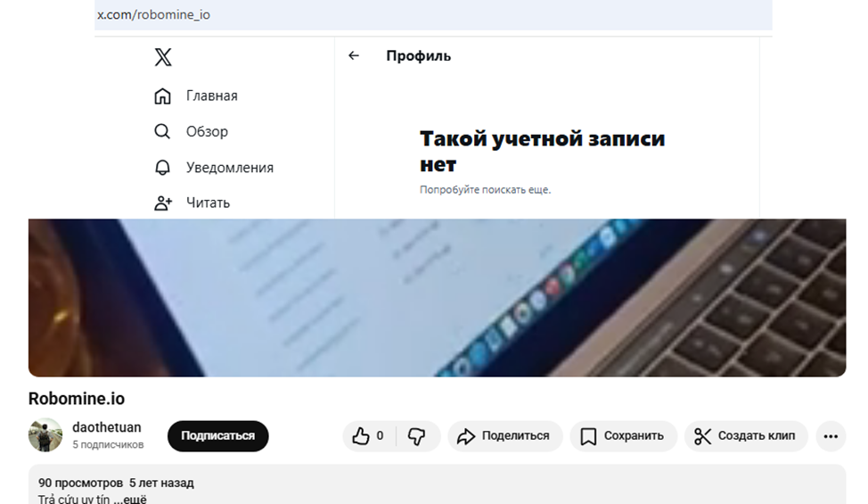Click the Главная menu label
This screenshot has height=504, width=868.
pos(212,95)
